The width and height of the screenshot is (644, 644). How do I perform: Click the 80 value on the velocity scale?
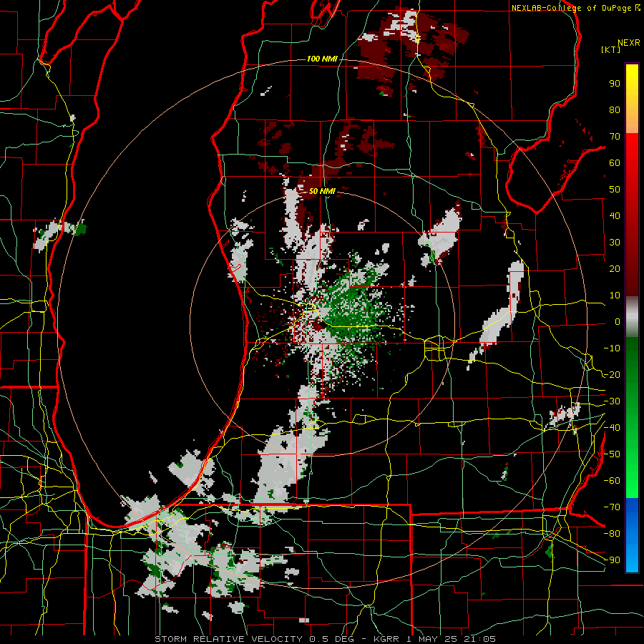(x=615, y=110)
